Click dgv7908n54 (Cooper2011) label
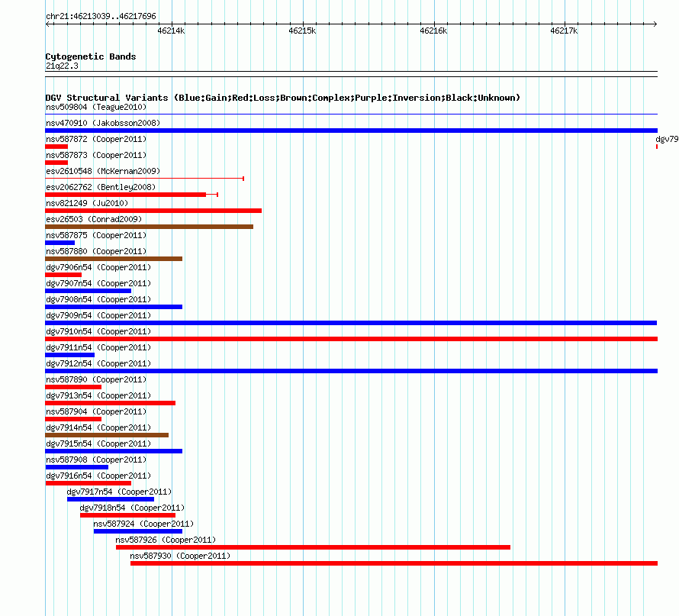The height and width of the screenshot is (616, 679). (x=98, y=299)
